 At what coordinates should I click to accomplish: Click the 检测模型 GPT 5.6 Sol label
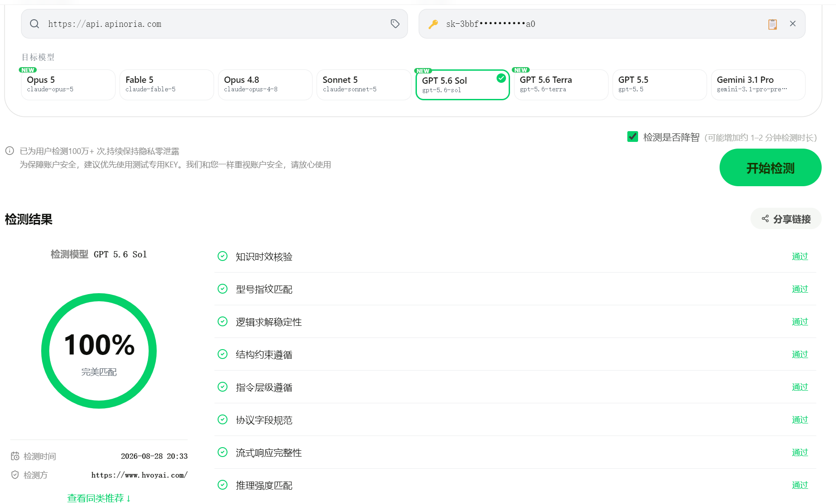[99, 254]
